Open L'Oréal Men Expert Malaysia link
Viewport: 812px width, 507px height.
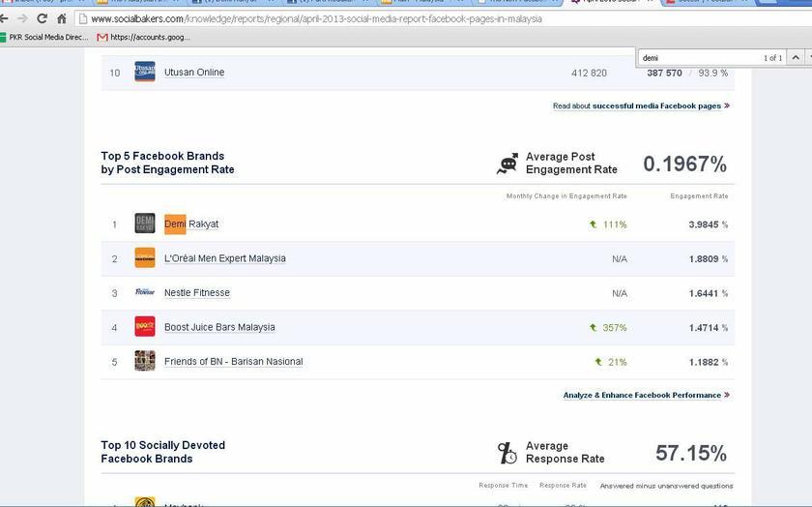coord(224,258)
